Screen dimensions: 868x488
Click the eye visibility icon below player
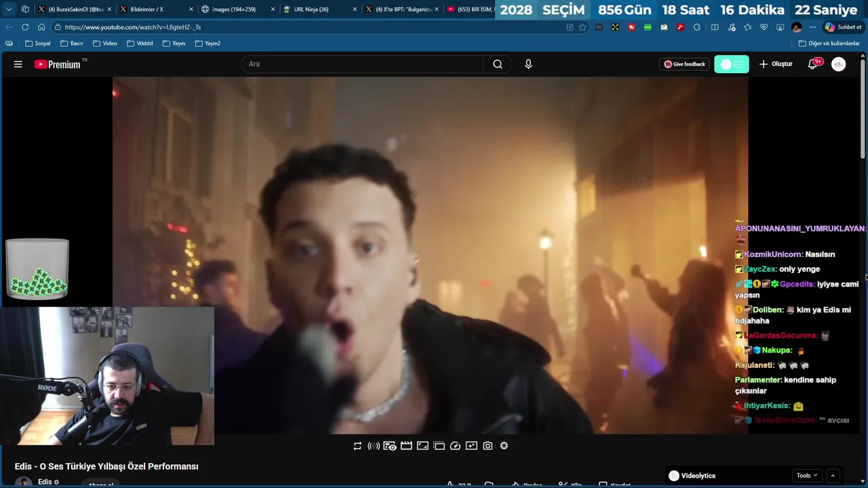point(390,446)
